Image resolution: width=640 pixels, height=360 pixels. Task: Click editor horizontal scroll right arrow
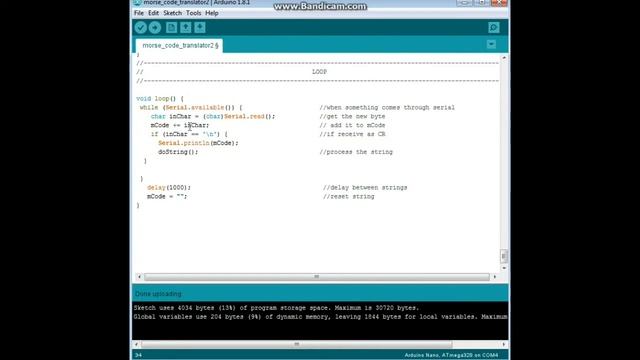point(495,277)
